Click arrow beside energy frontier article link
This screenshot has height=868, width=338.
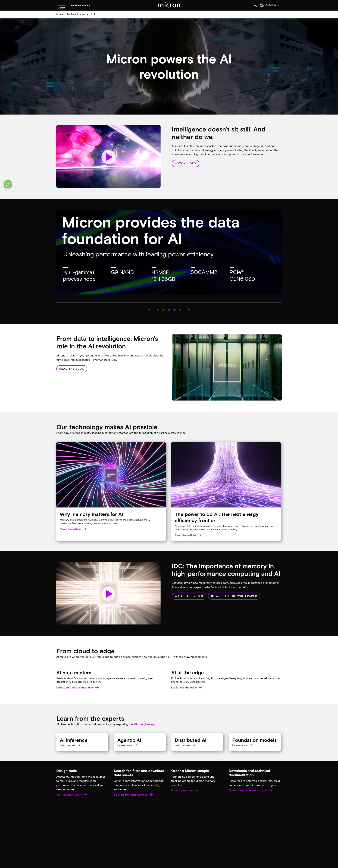pyautogui.click(x=199, y=535)
